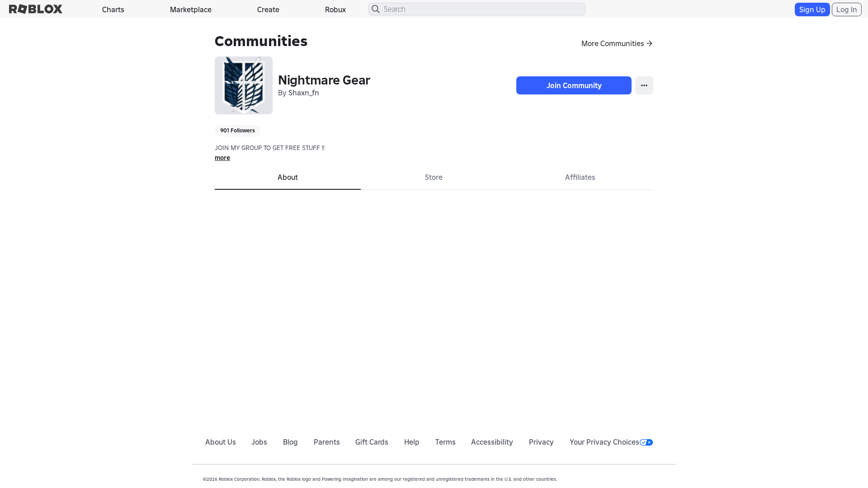Focus the Search input field

[x=477, y=9]
